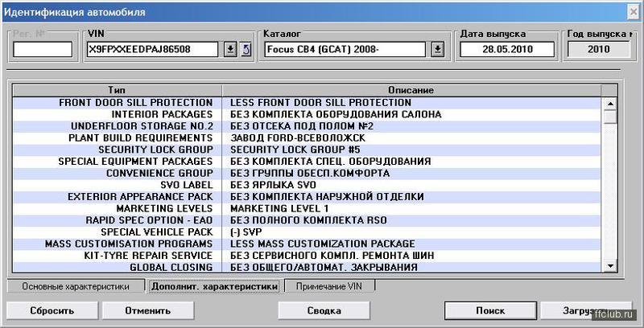The width and height of the screenshot is (644, 328).
Task: Click the table scrollbar up arrow
Action: pyautogui.click(x=610, y=104)
